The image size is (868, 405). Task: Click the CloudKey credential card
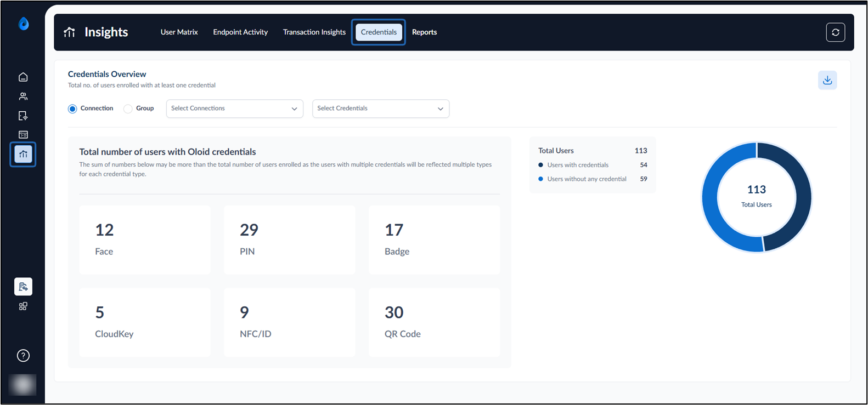coord(145,322)
